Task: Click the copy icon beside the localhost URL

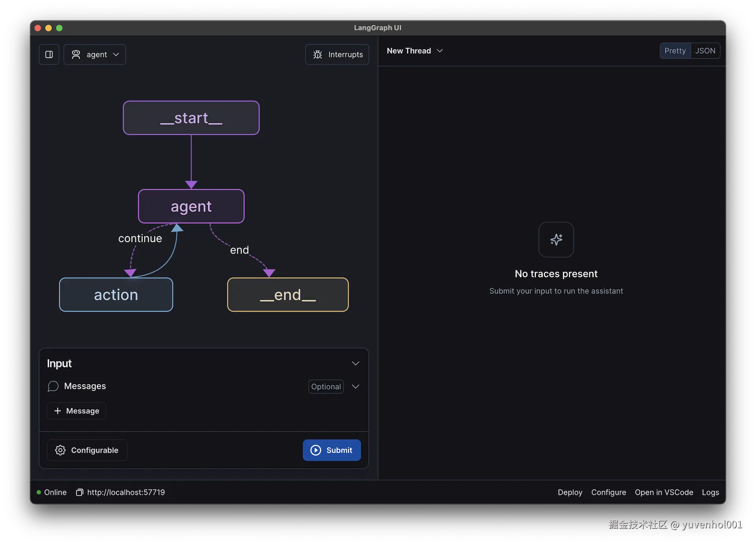Action: [x=80, y=492]
